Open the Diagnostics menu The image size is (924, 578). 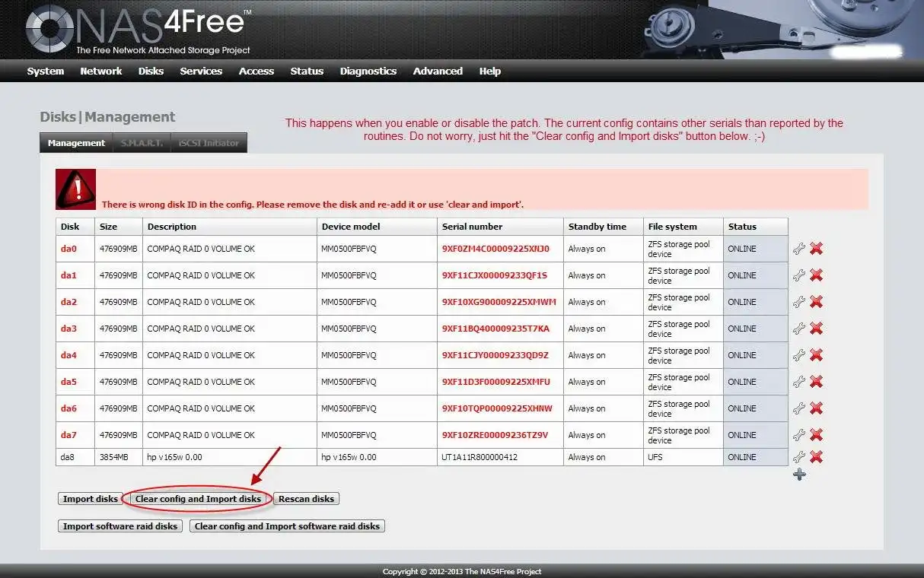(368, 71)
